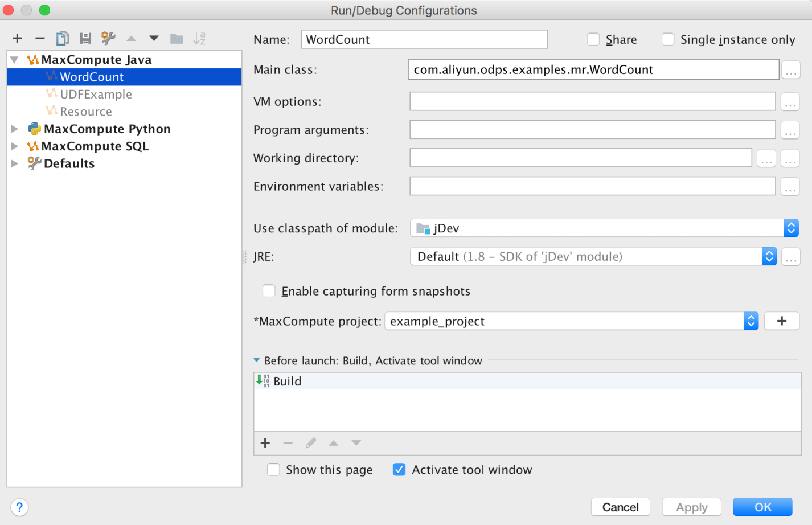Click the add new configuration plus icon
Viewport: 812px width, 525px height.
pos(18,38)
